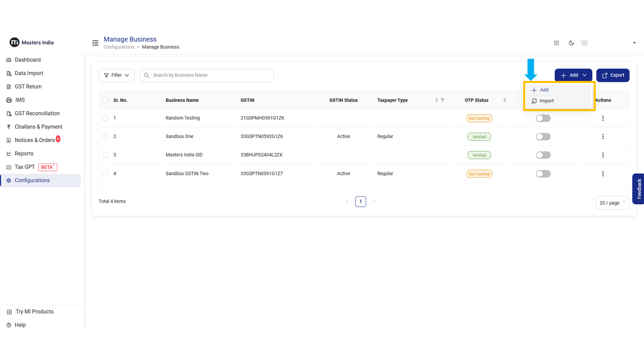Switch to dark mode moon icon
Image resolution: width=644 pixels, height=362 pixels.
tap(572, 43)
